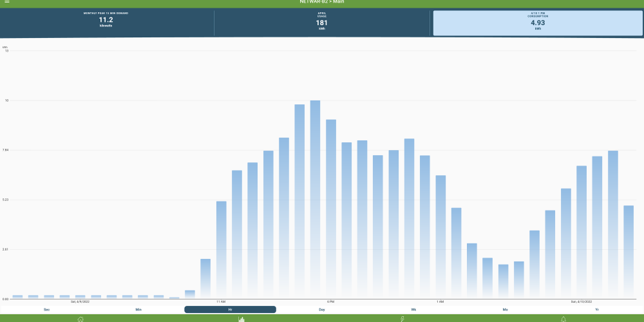
Task: Open the lightning bolt energy tab
Action: pos(402,319)
